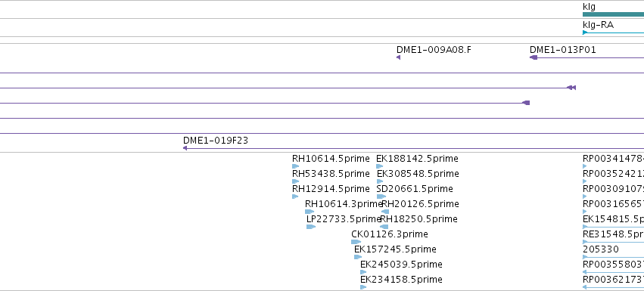Click the double arrowhead clone end marker

[571, 88]
